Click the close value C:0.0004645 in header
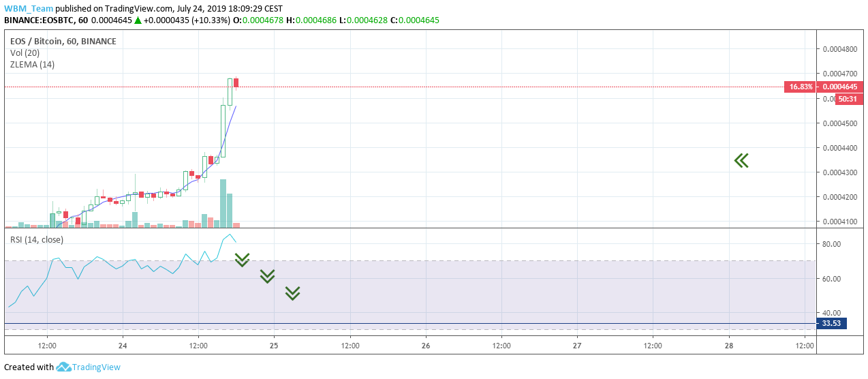Screen dimensions: 868x379 416,20
